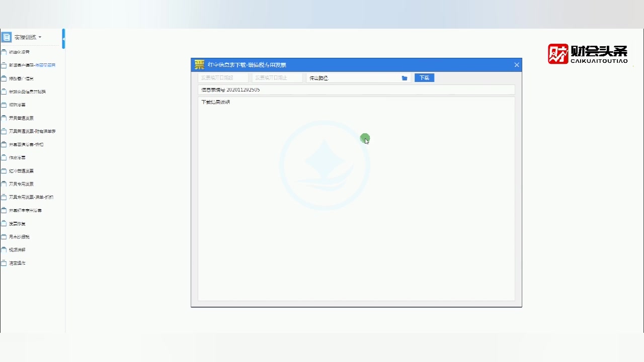
Task: Click the icon beside 月末抄报税
Action: 4,237
